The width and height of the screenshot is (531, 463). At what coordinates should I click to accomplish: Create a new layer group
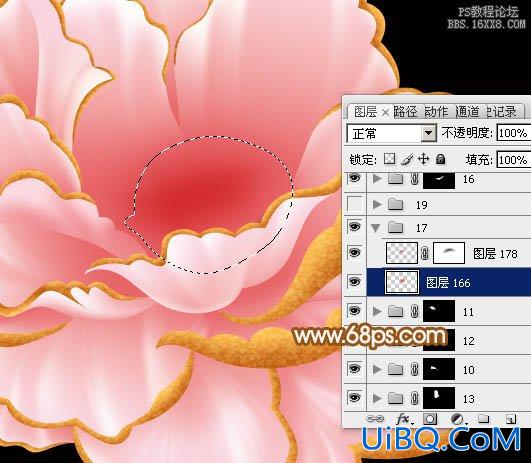tap(484, 419)
